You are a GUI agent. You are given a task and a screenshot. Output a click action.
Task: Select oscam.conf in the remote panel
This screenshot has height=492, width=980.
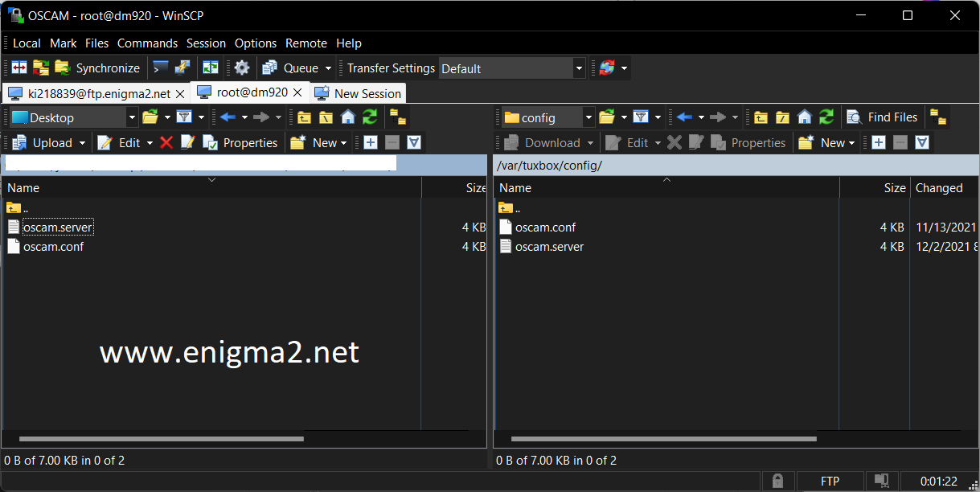coord(545,228)
